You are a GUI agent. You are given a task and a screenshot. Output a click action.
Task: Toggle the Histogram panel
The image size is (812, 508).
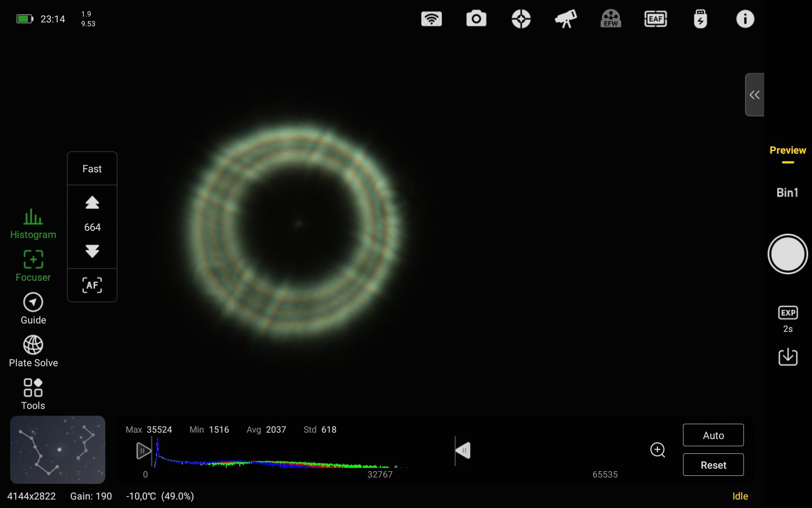pos(33,224)
